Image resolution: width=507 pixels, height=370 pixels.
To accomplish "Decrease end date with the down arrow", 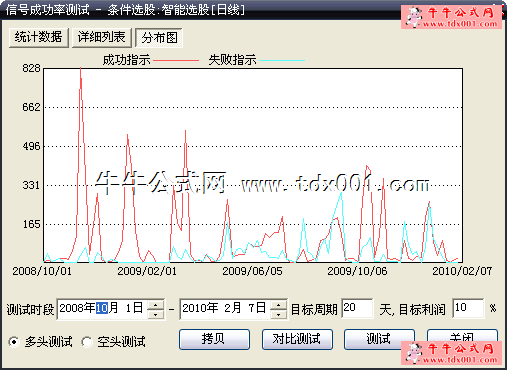I will point(278,314).
